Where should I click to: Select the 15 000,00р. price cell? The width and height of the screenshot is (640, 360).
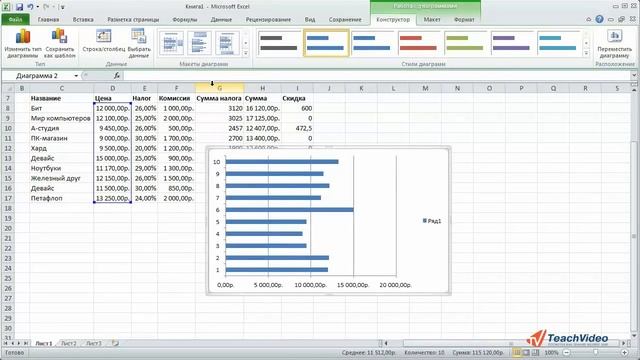click(112, 158)
